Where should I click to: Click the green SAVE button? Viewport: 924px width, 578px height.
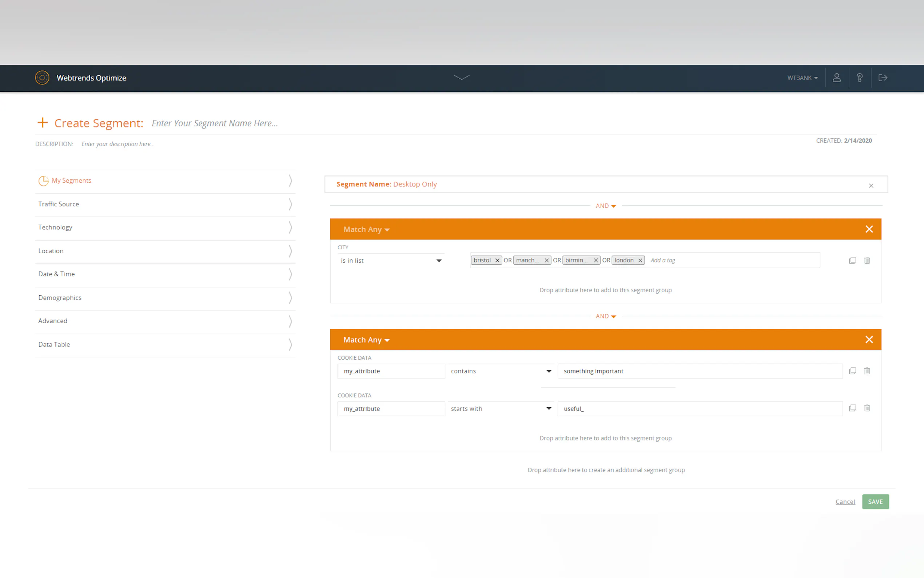pyautogui.click(x=875, y=502)
